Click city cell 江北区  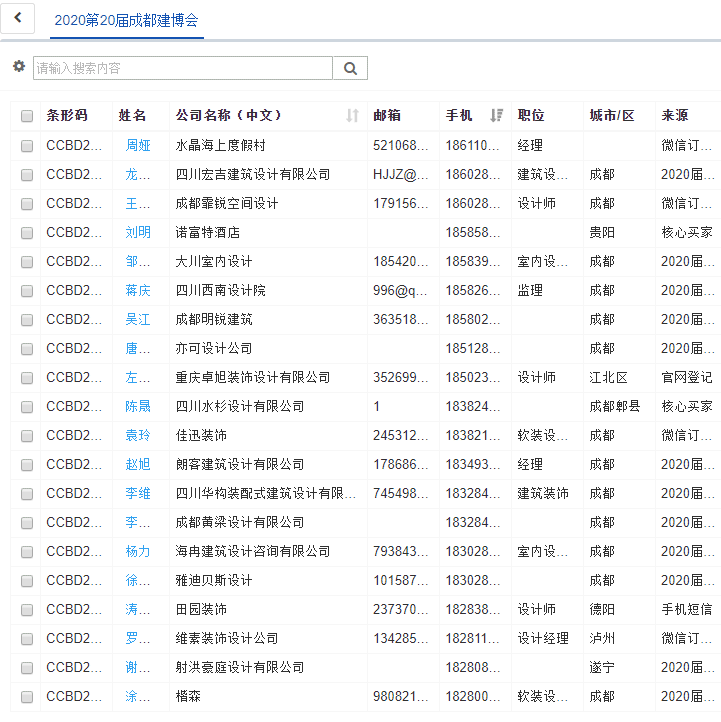point(609,378)
